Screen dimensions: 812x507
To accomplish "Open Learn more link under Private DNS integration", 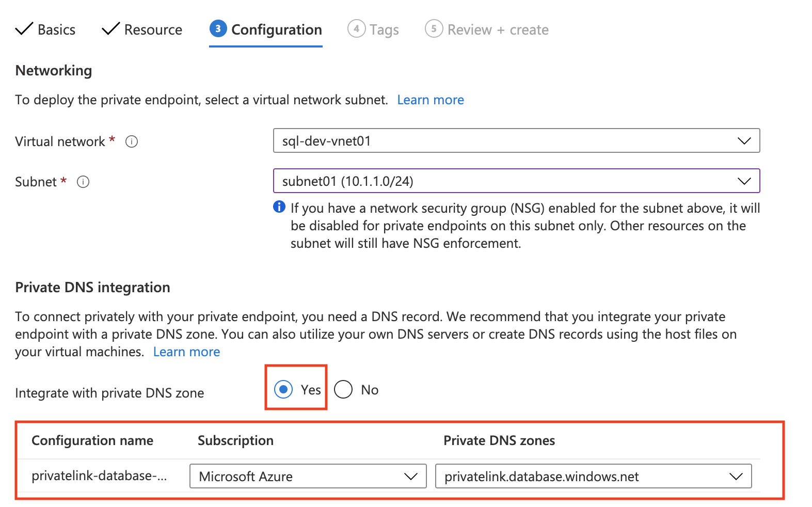I will (186, 352).
